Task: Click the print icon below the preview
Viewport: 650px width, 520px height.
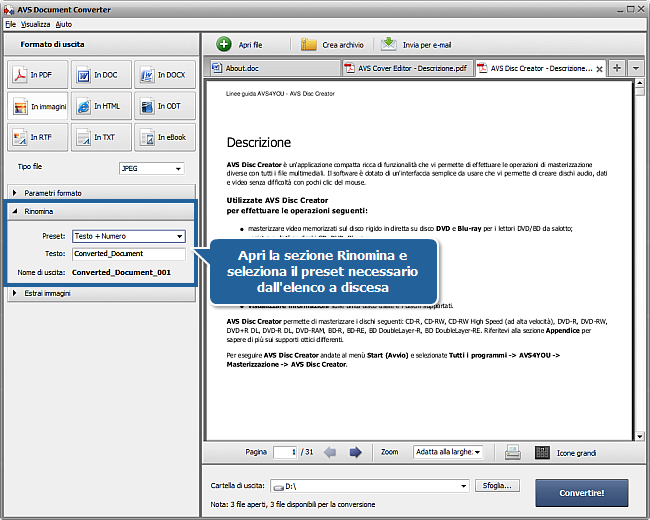Action: tap(512, 452)
